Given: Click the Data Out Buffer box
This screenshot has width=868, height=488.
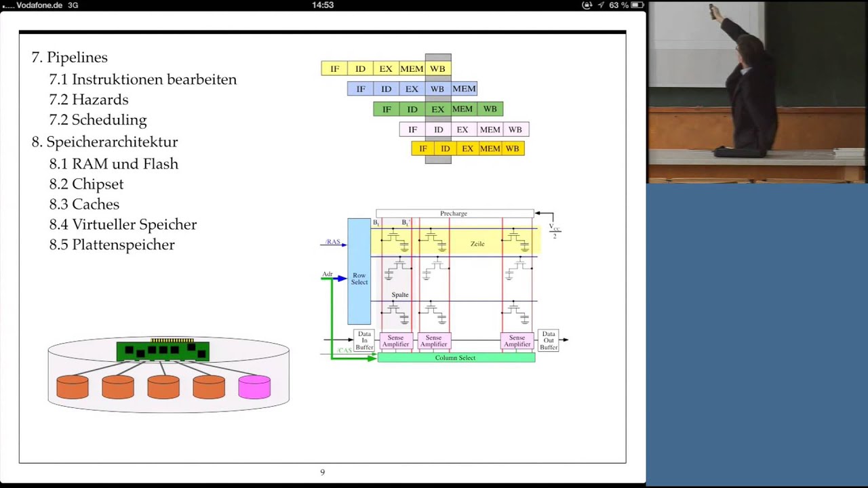Looking at the screenshot, I should pos(548,340).
